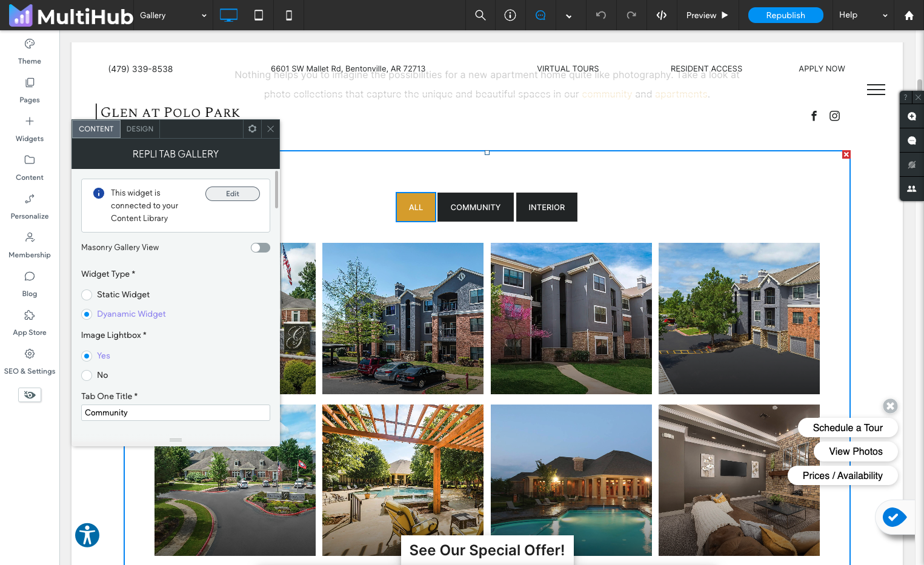Screen dimensions: 924x565
Task: Go to the home dashboard icon
Action: (x=909, y=16)
